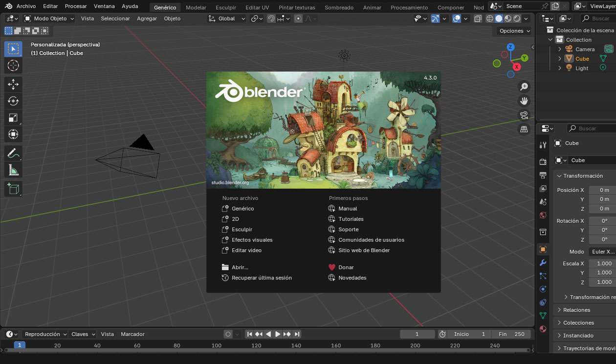Image resolution: width=616 pixels, height=364 pixels.
Task: Open the Tool properties tab icon
Action: coord(543,145)
